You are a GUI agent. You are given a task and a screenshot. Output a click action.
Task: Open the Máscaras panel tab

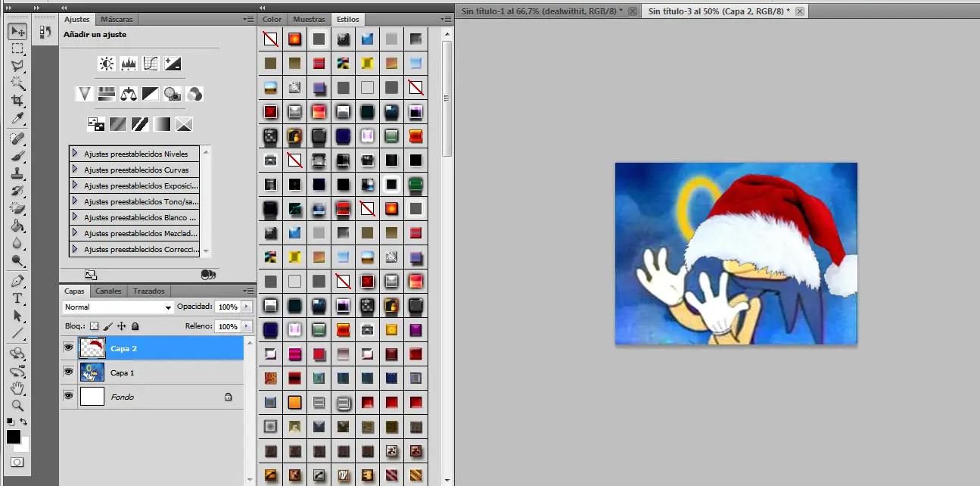coord(117,19)
